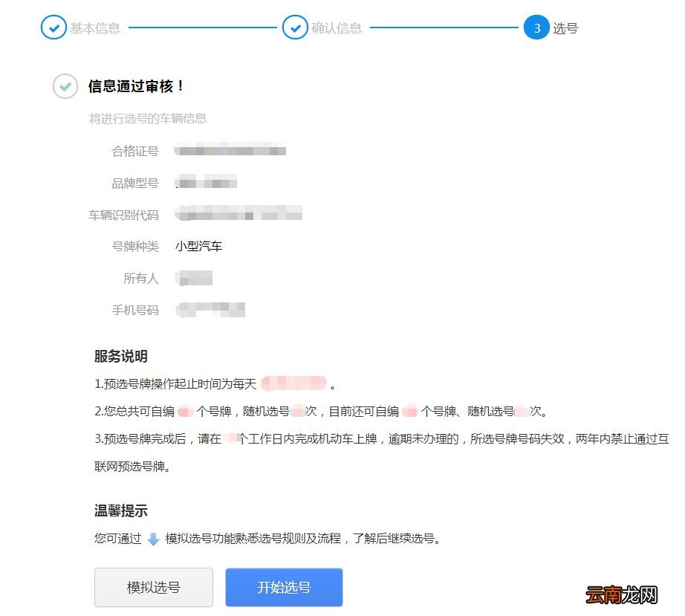Click the 小型汽车 value
This screenshot has height=616, width=685.
[x=198, y=247]
